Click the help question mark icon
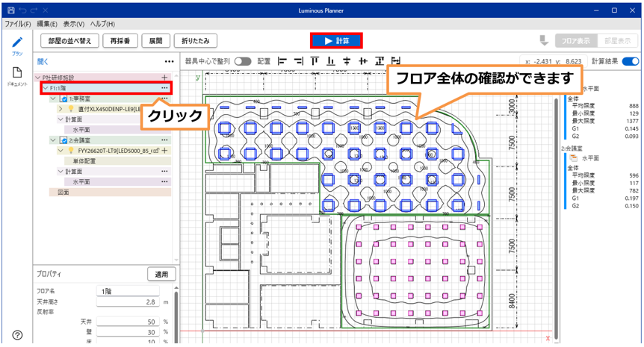 click(x=17, y=335)
